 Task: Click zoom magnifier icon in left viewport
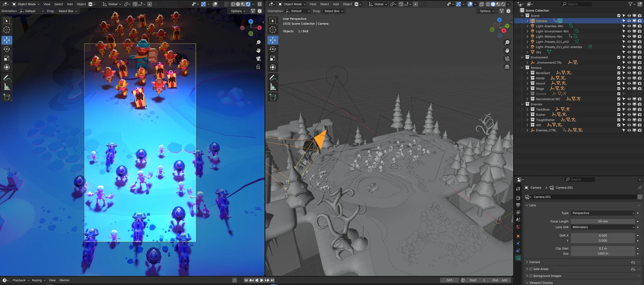(x=258, y=42)
